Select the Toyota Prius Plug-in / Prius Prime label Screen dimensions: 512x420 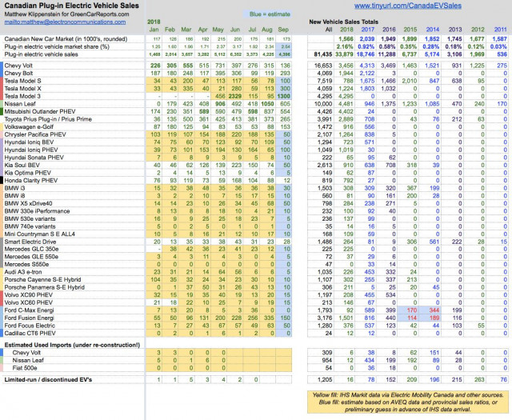tap(48, 119)
